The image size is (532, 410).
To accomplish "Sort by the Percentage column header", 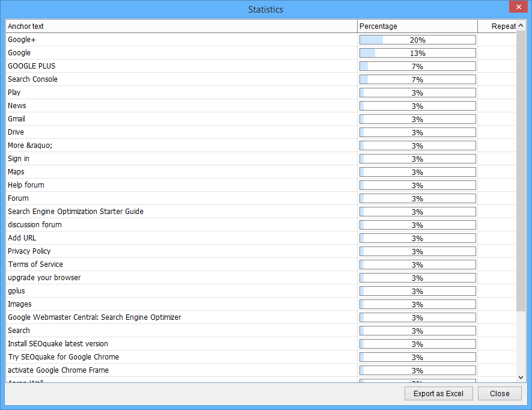I will tap(417, 26).
